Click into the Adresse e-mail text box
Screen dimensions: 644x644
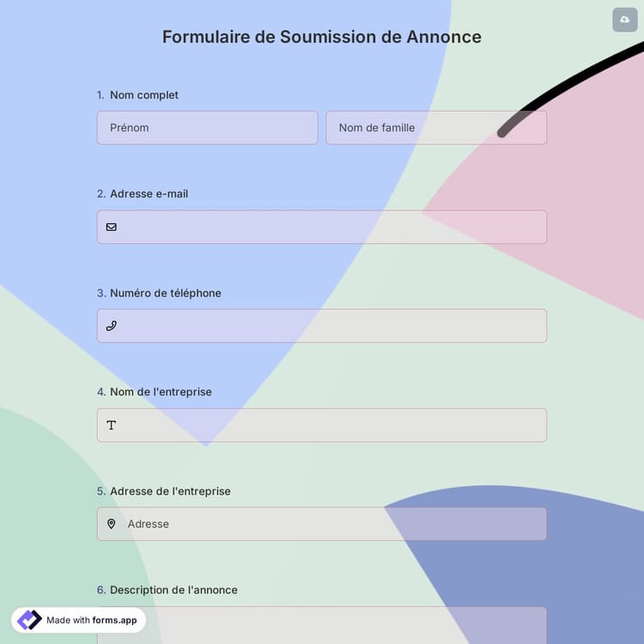tap(331, 227)
